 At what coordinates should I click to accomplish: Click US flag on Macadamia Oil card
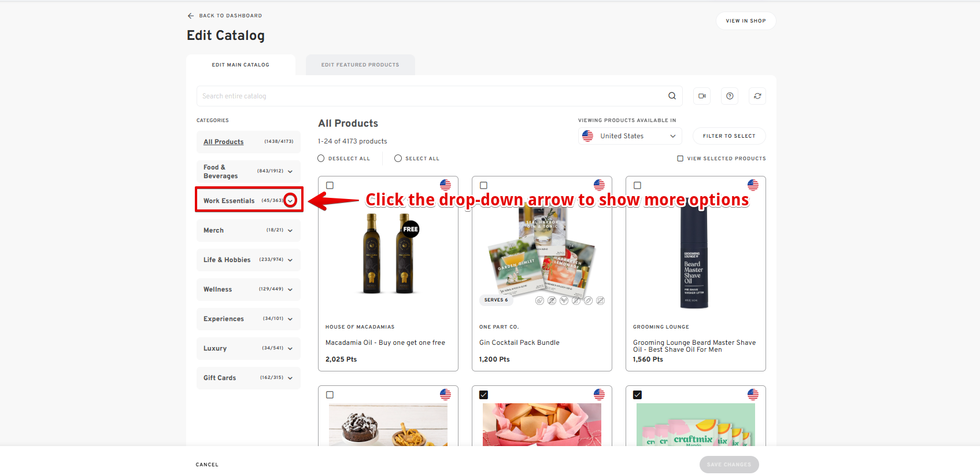point(445,185)
